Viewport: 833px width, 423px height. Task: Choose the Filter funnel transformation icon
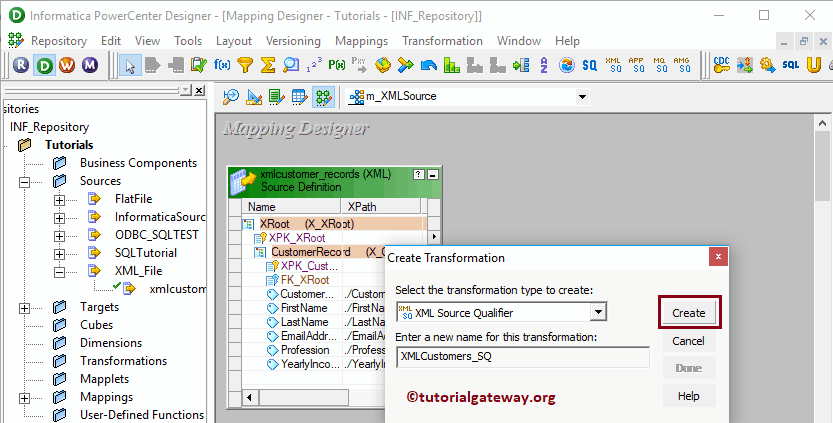coord(245,65)
